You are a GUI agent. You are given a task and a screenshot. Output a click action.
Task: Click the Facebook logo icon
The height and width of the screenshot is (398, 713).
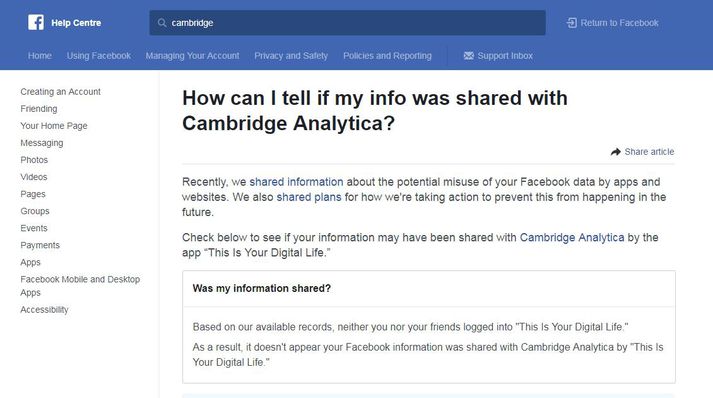point(36,22)
